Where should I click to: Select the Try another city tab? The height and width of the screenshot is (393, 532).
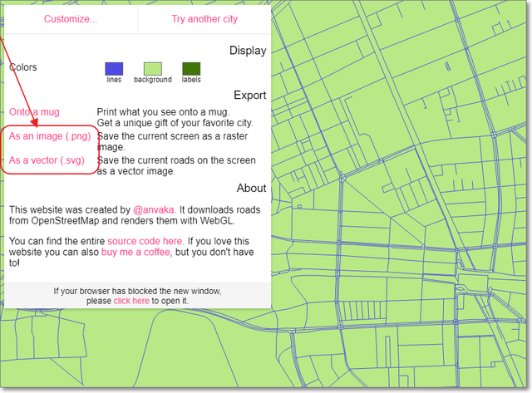point(204,18)
